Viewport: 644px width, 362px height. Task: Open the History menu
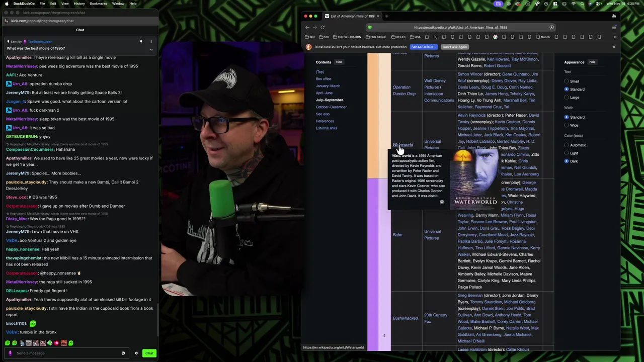79,4
